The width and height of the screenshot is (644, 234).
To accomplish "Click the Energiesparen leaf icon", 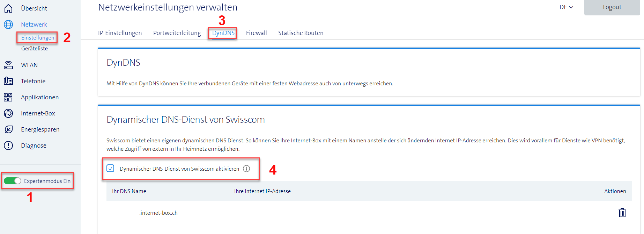I will pyautogui.click(x=8, y=129).
